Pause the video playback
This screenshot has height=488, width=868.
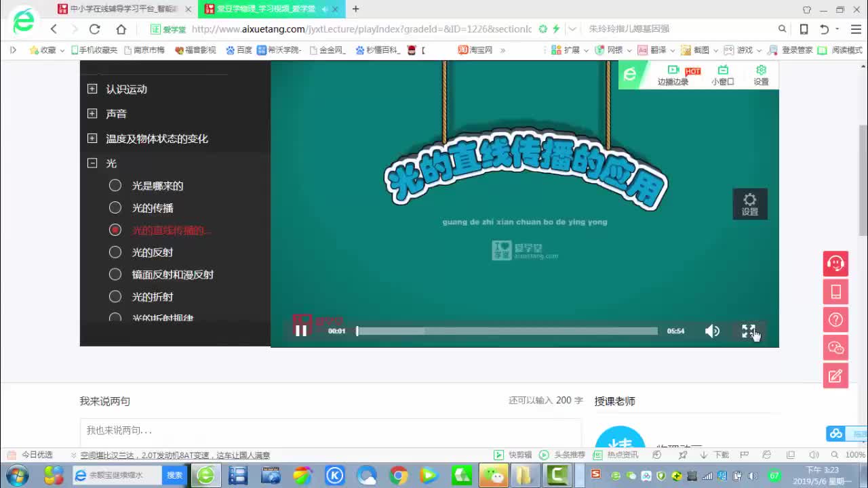point(301,331)
